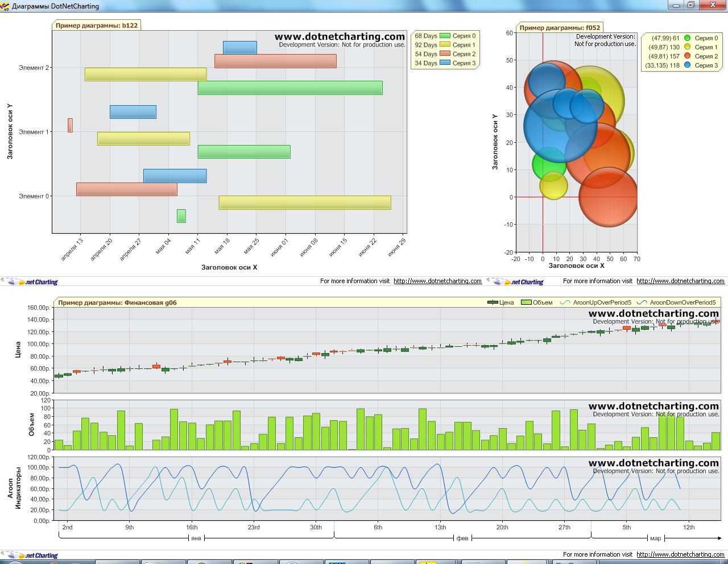This screenshot has height=564, width=728.
Task: Click blue circle Серия 3 in f052 legend
Action: pos(687,65)
